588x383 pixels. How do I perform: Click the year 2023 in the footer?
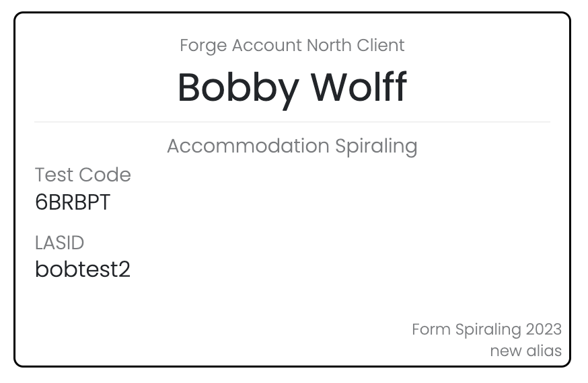click(x=544, y=330)
